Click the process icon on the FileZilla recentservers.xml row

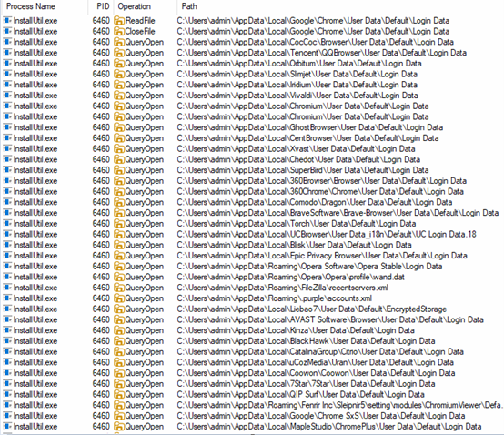7,288
